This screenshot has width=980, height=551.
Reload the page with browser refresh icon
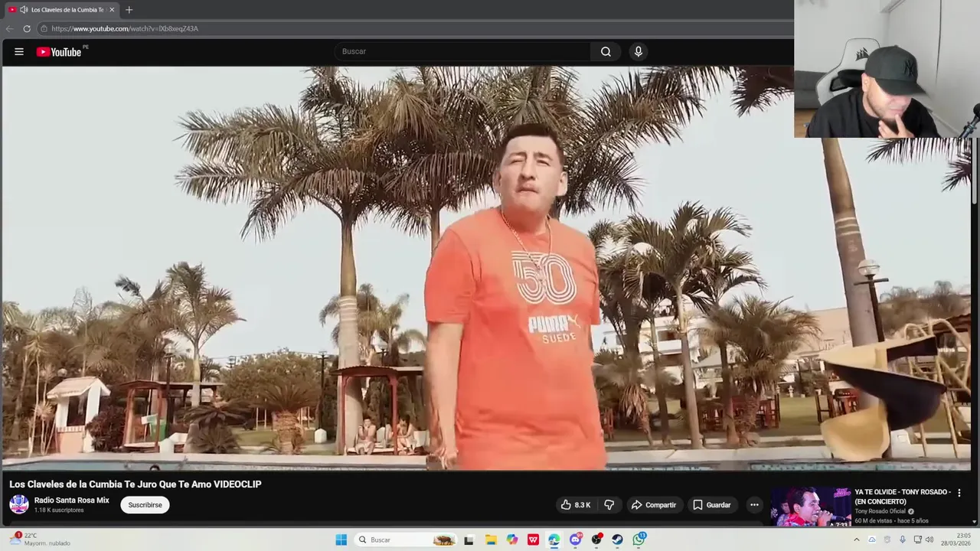tap(27, 29)
